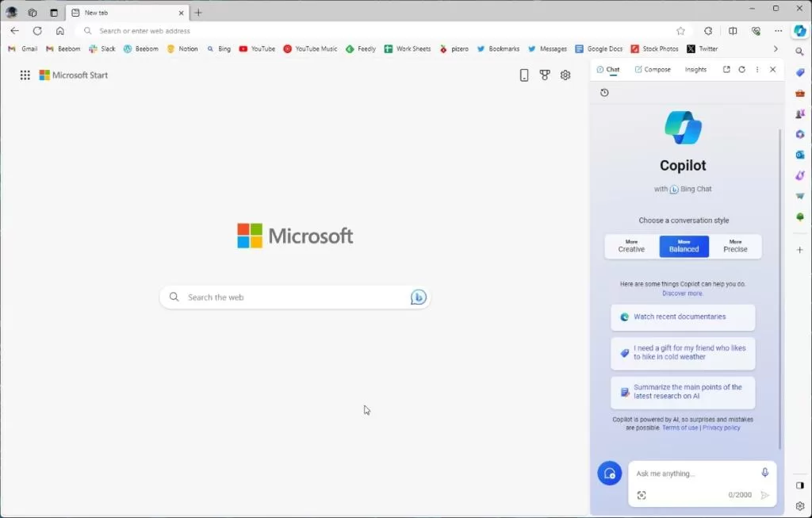Viewport: 812px width, 518px height.
Task: Open Copilot in new window icon
Action: click(726, 70)
